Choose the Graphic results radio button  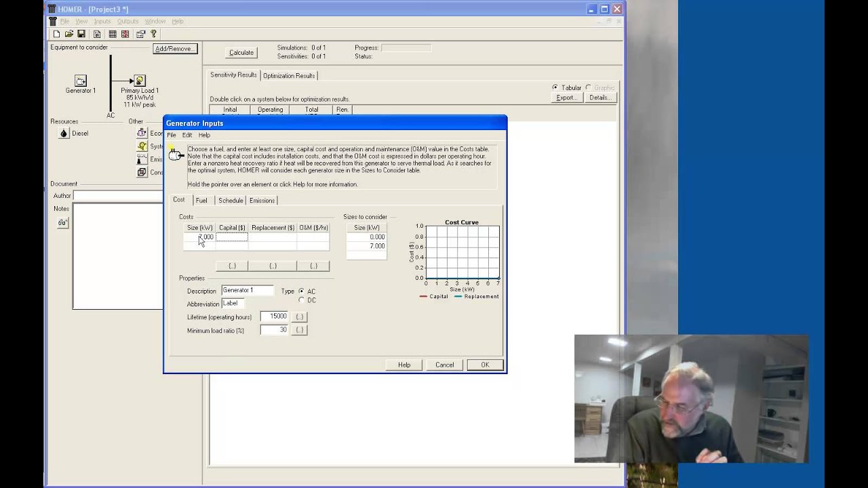[589, 87]
